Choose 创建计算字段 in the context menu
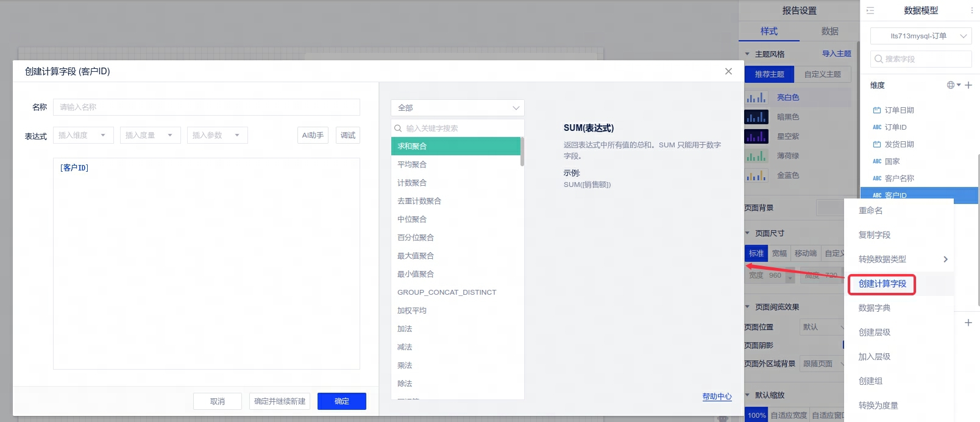The width and height of the screenshot is (980, 422). click(882, 284)
